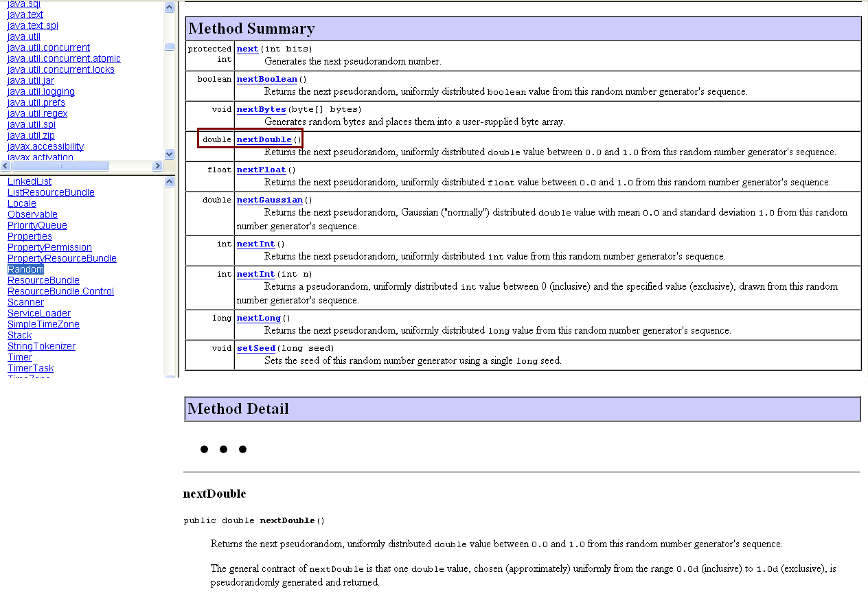This screenshot has width=868, height=600.
Task: Click the nextInt() link without parameters
Action: [256, 244]
